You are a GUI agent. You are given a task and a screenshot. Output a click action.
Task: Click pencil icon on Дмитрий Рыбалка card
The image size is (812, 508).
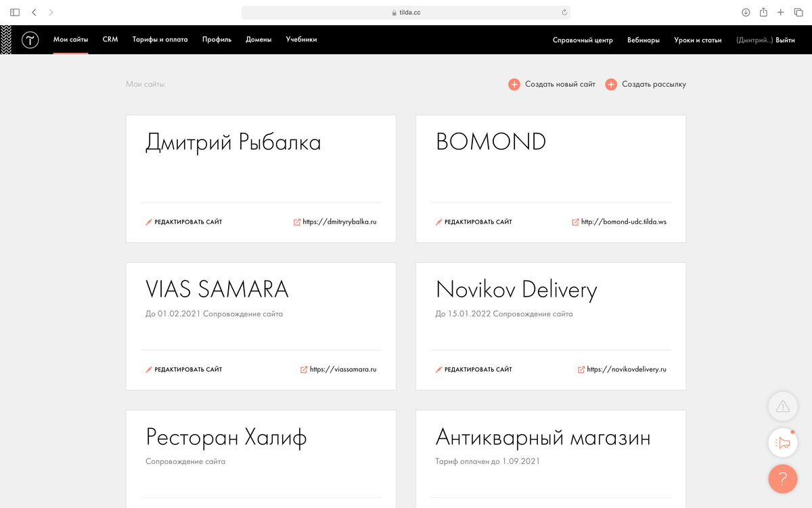(x=149, y=222)
